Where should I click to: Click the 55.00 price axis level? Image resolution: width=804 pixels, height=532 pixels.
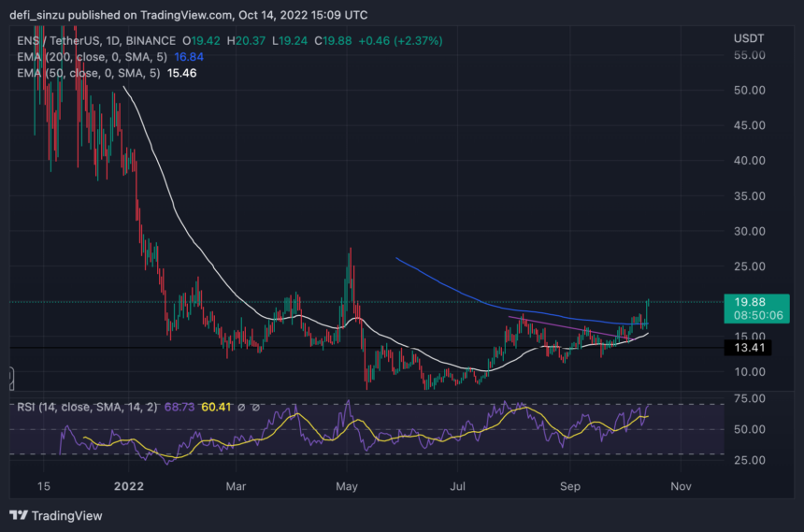750,55
